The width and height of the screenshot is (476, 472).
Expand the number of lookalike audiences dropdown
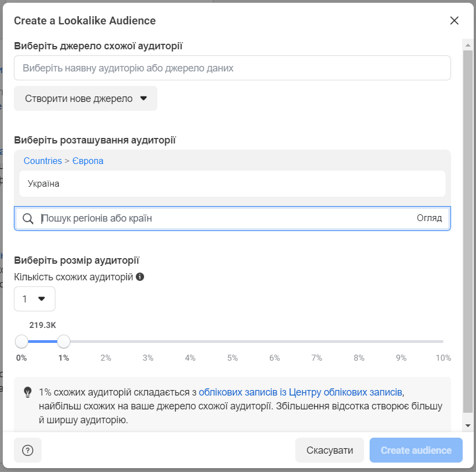(x=34, y=299)
